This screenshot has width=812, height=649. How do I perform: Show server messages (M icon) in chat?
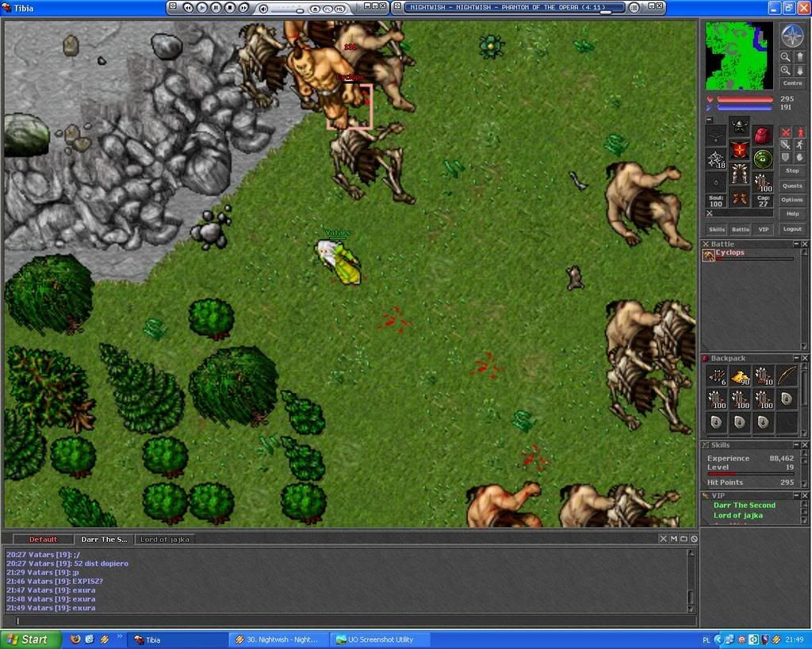point(674,539)
